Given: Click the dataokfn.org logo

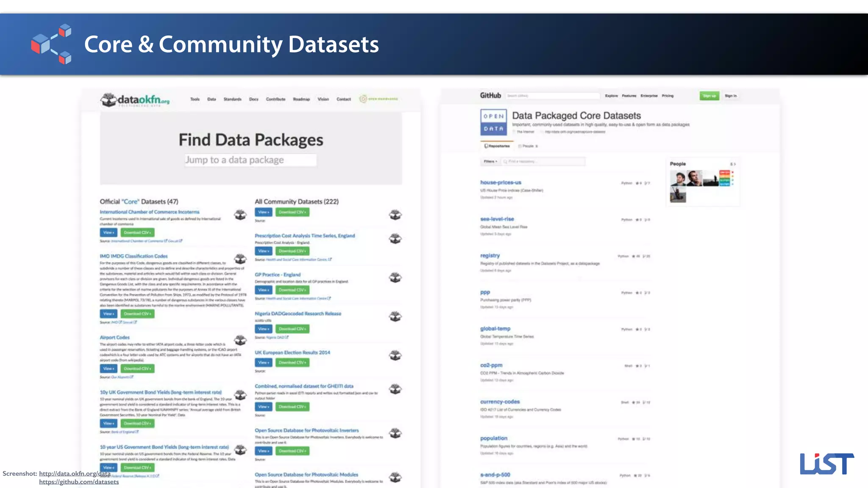Looking at the screenshot, I should pos(135,100).
